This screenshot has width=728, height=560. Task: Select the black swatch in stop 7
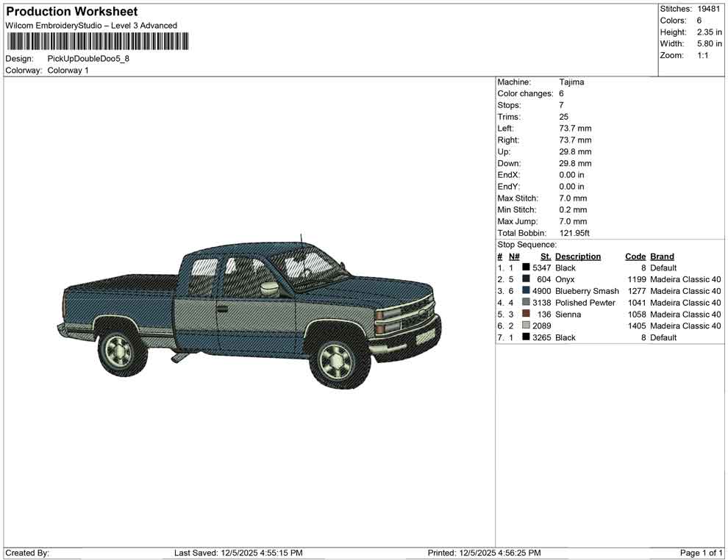526,337
